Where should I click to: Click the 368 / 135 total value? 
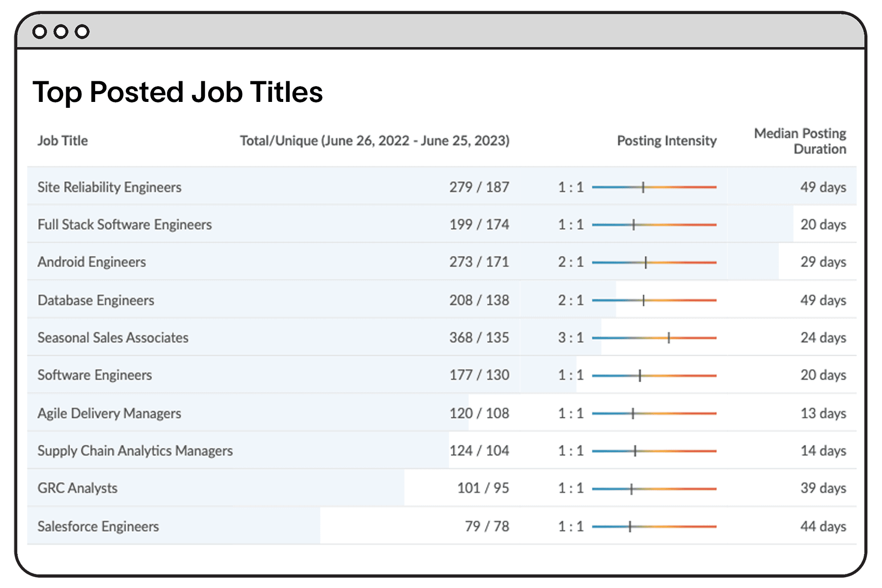click(479, 338)
